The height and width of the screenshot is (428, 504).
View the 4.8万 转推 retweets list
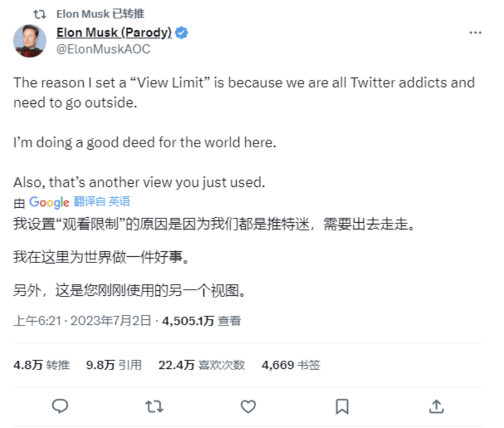click(42, 364)
